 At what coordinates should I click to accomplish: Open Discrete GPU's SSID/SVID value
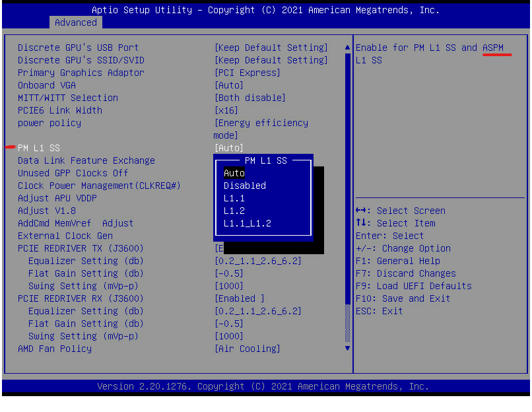point(271,60)
